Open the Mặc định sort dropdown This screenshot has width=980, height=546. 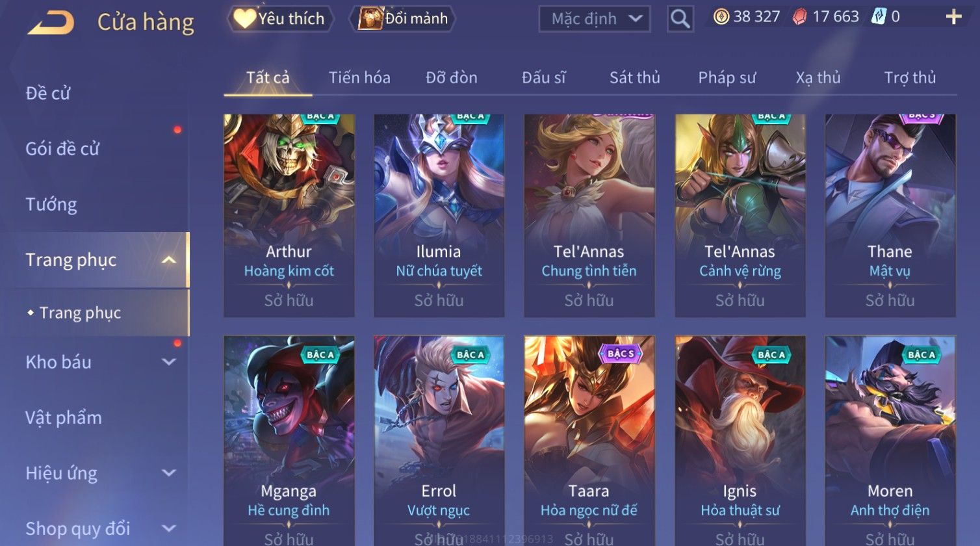(x=594, y=19)
